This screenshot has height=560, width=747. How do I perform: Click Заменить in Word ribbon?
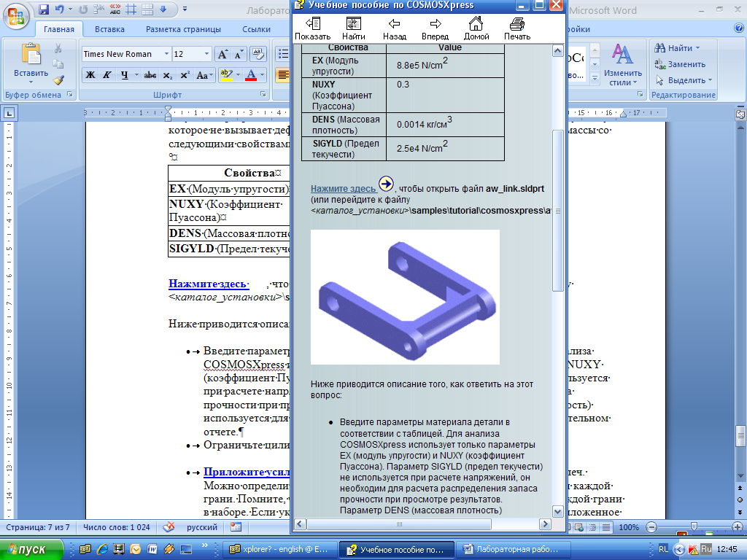[680, 64]
